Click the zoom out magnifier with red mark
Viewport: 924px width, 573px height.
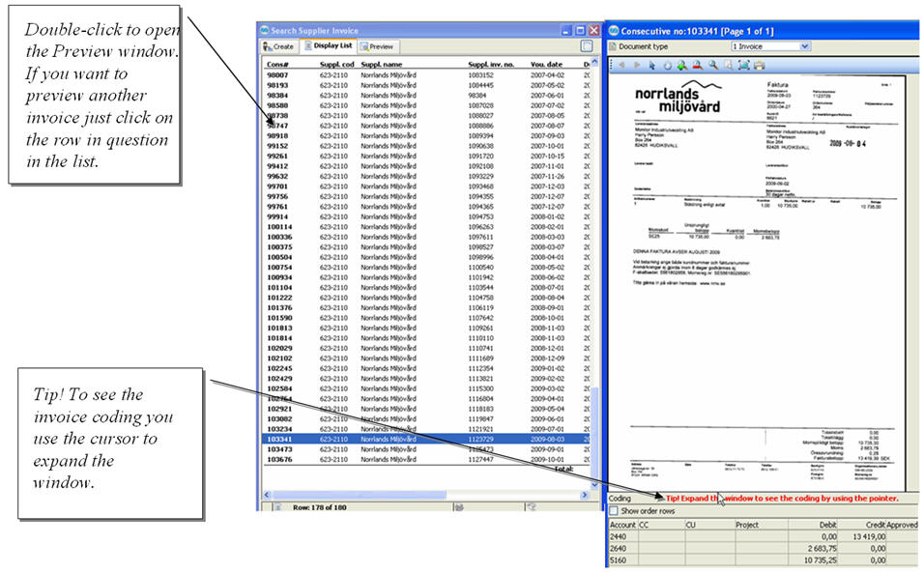698,66
